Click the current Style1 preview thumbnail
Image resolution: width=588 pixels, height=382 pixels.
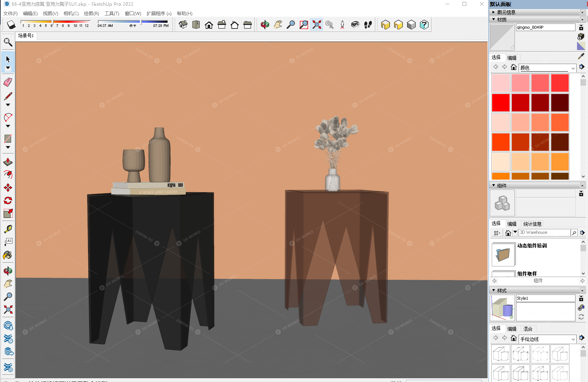point(502,307)
